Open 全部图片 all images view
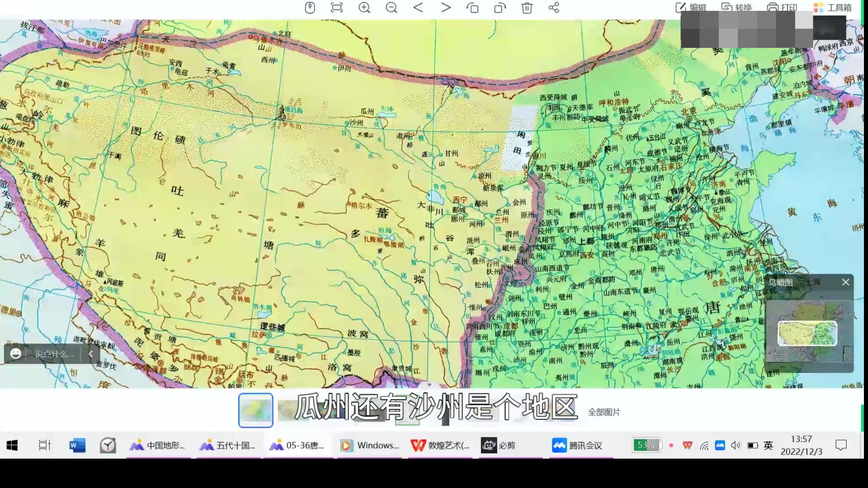Image resolution: width=868 pixels, height=488 pixels. [x=604, y=412]
